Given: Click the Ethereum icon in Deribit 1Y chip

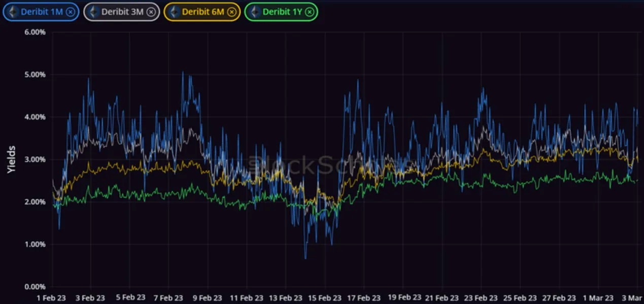Looking at the screenshot, I should 255,12.
